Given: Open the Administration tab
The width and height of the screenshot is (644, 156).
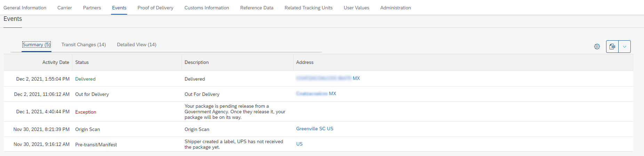Looking at the screenshot, I should 395,8.
